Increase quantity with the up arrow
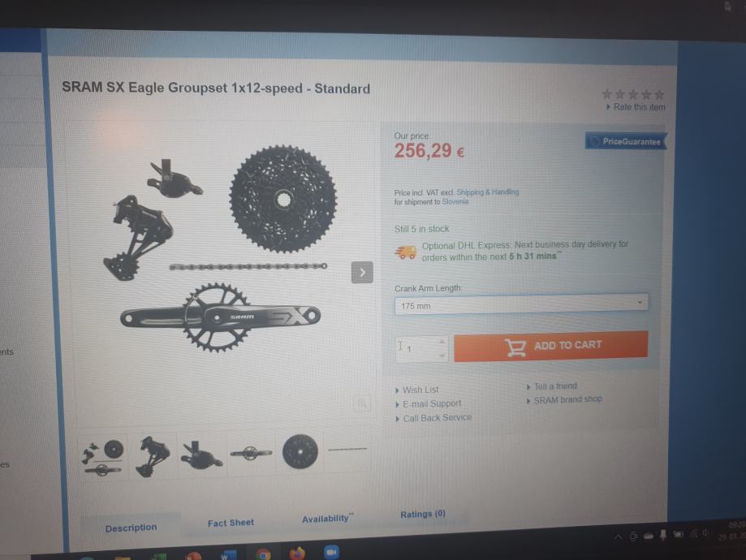The height and width of the screenshot is (560, 746). [x=442, y=342]
